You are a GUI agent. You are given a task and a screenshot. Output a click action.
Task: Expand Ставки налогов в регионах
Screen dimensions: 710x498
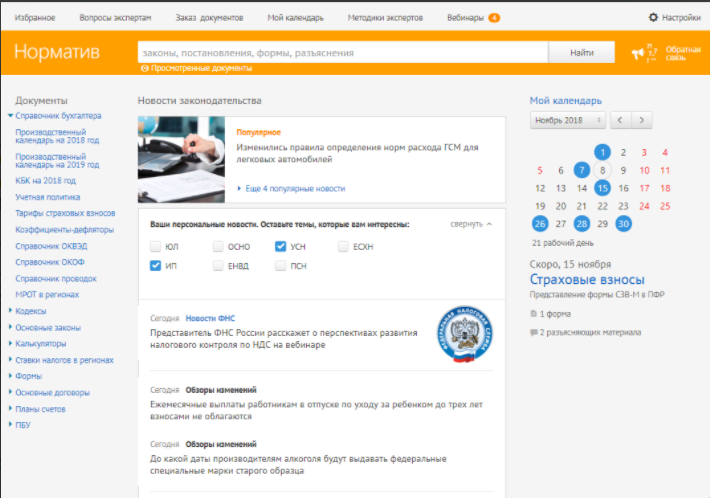tap(10, 359)
